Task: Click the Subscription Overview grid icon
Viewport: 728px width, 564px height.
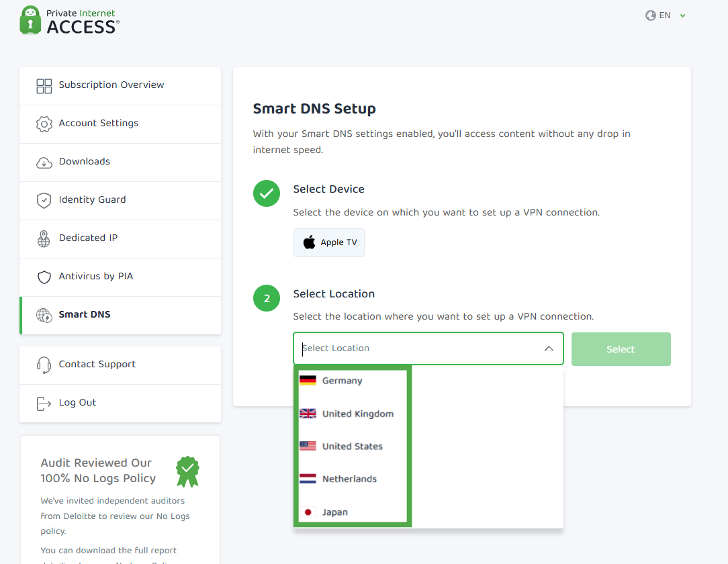Action: (x=44, y=86)
